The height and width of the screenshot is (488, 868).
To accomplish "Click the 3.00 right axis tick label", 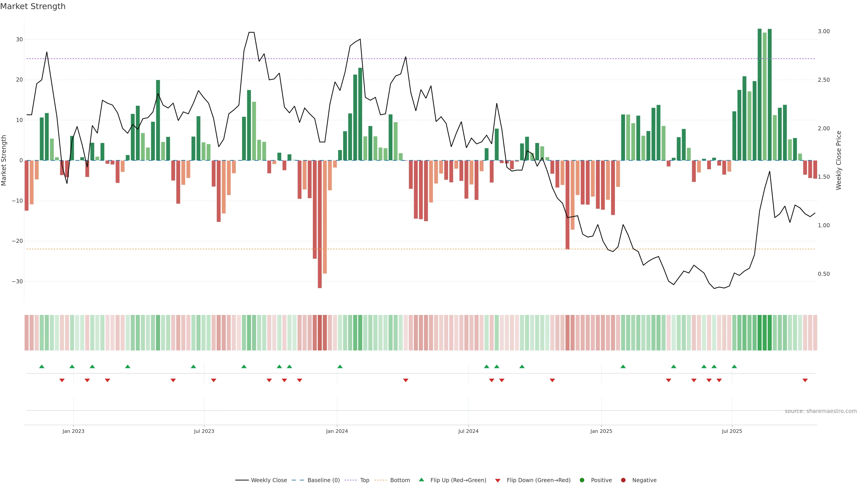I will (x=823, y=31).
